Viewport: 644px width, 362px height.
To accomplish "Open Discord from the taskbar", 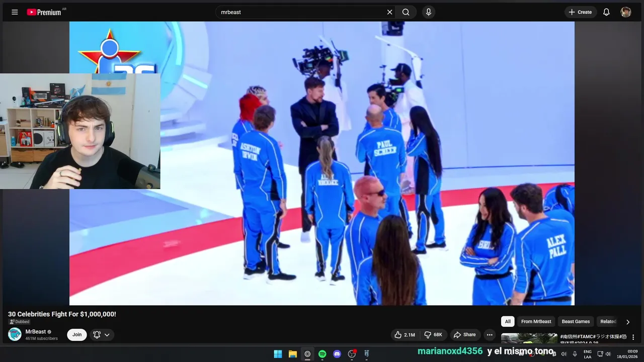I will [x=337, y=354].
